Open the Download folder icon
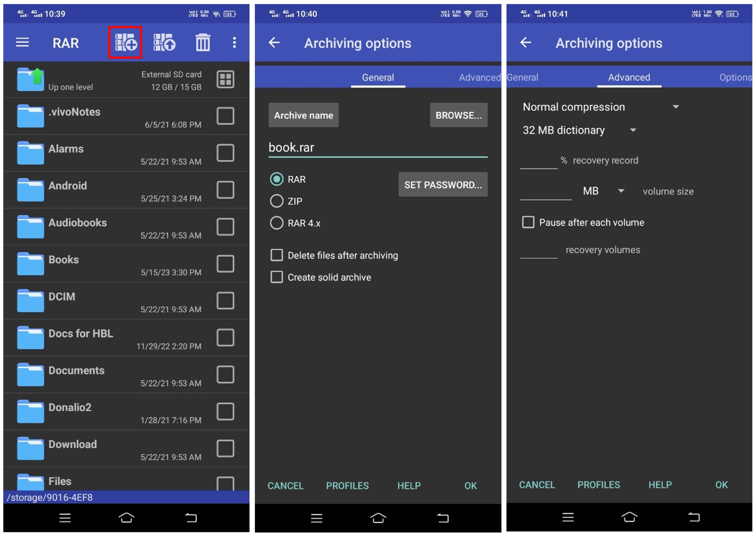This screenshot has width=756, height=534. (30, 448)
